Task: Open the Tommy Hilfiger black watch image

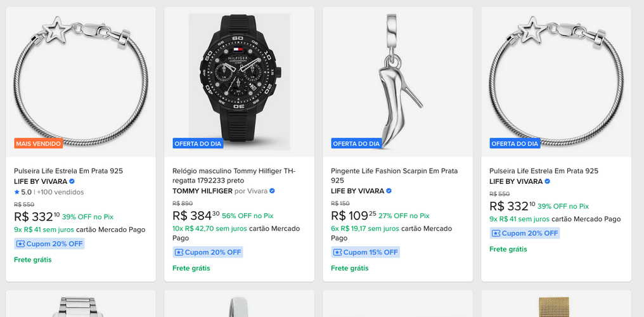Action: (x=240, y=82)
